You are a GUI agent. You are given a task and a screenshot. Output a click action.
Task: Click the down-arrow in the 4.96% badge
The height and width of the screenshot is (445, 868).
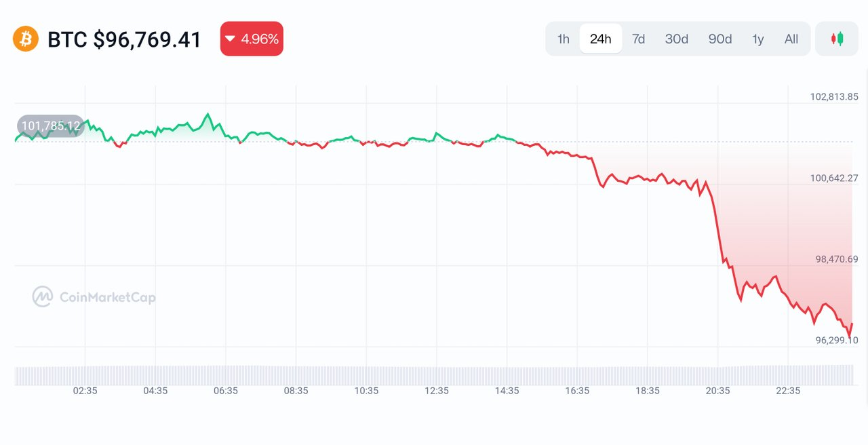tap(231, 39)
